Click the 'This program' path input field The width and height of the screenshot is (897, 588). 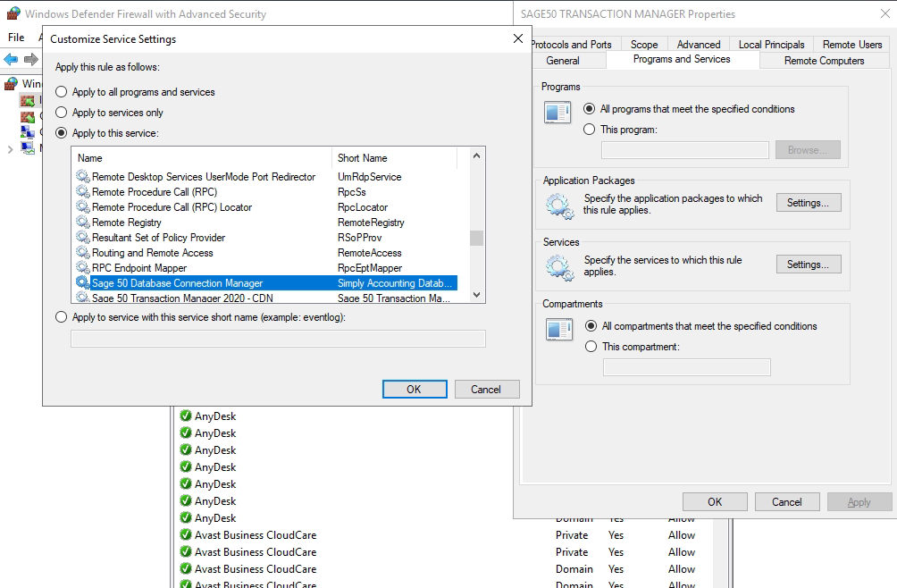(x=684, y=150)
